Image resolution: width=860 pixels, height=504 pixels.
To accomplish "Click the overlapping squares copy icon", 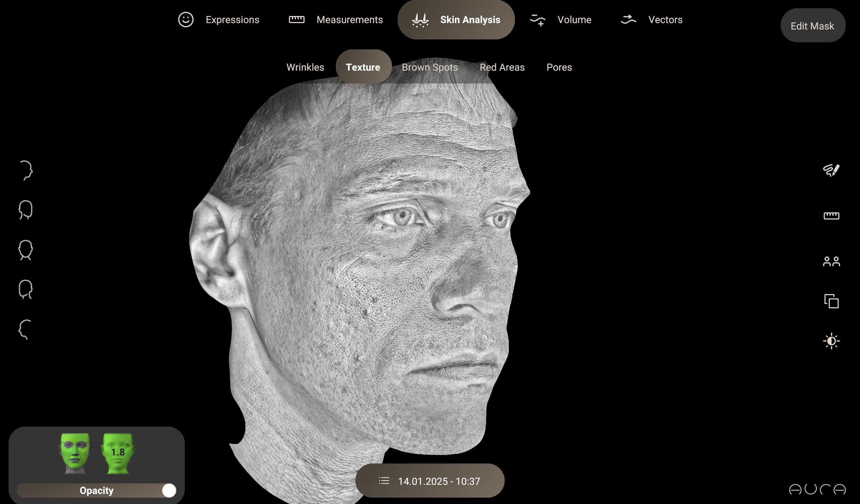I will tap(831, 301).
